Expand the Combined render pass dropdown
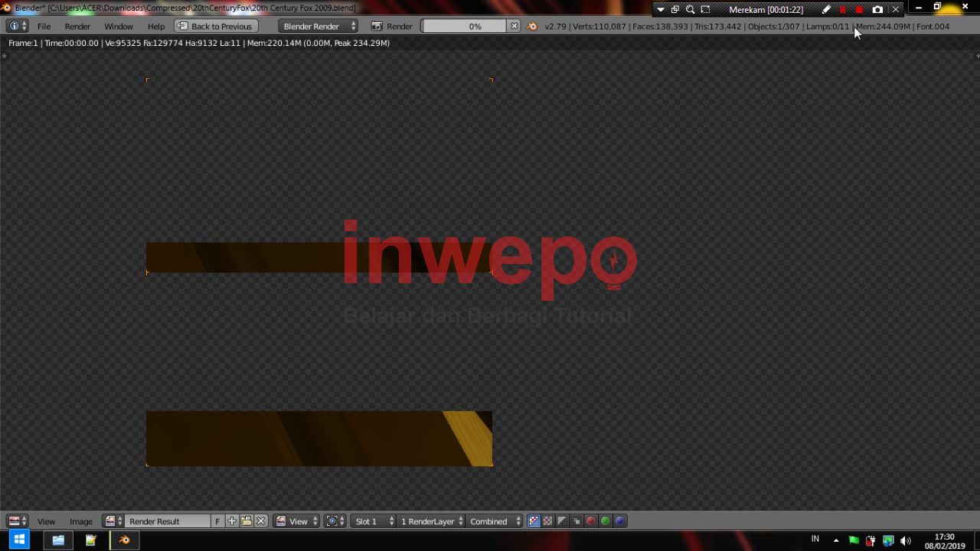Screen dimensions: 980x551 coord(495,521)
